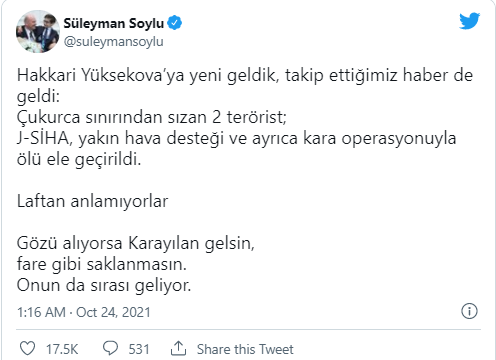Like the tweet with the heart icon
This screenshot has height=360, width=496.
[x=27, y=348]
